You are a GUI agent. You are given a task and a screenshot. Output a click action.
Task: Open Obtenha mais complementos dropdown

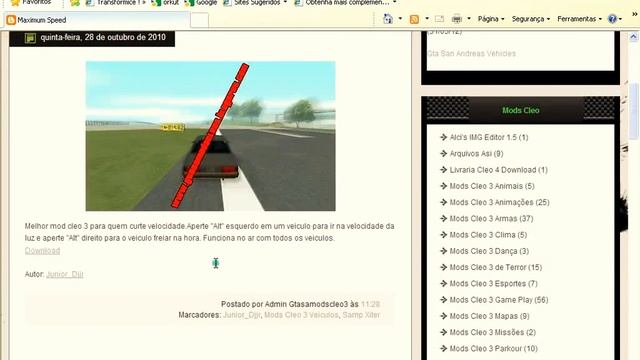[x=345, y=2]
